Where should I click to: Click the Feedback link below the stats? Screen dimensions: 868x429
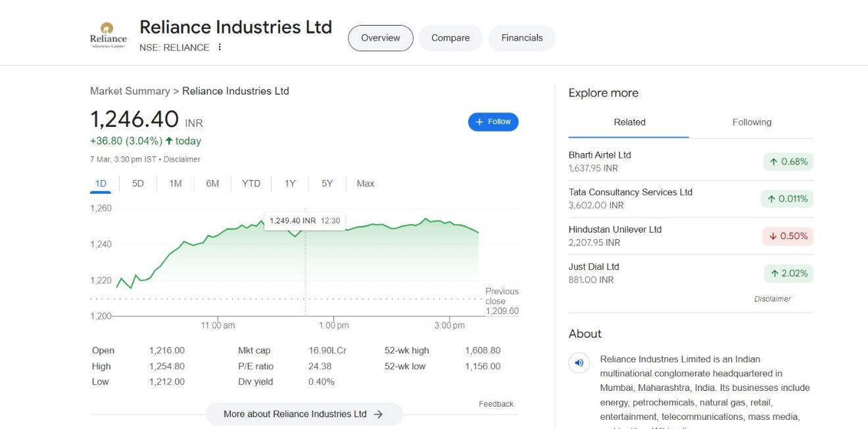pyautogui.click(x=496, y=404)
